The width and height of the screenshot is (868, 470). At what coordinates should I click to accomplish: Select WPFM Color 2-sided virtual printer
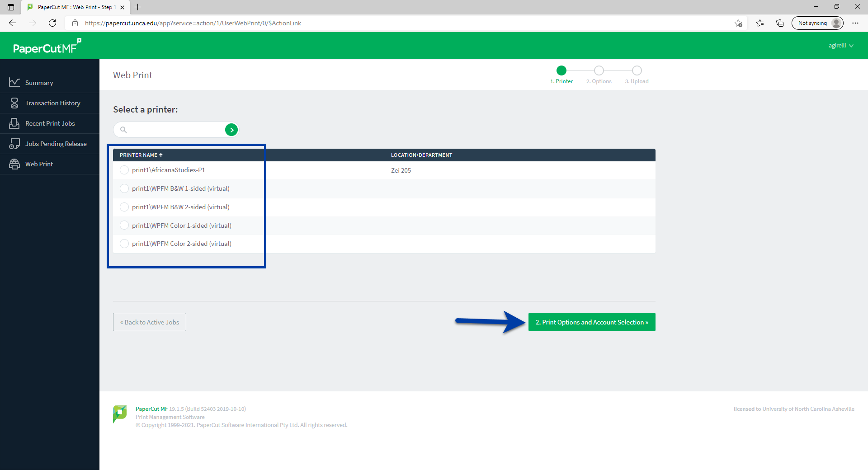click(x=124, y=244)
